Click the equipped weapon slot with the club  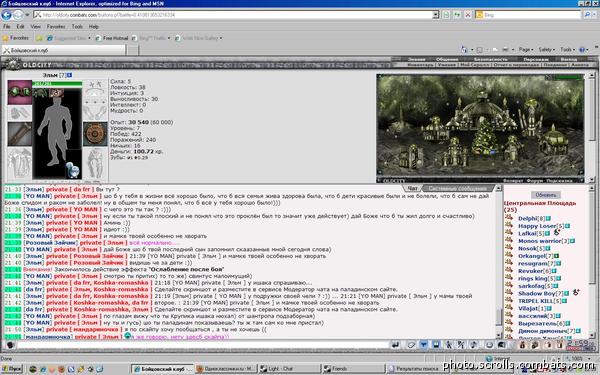click(20, 134)
